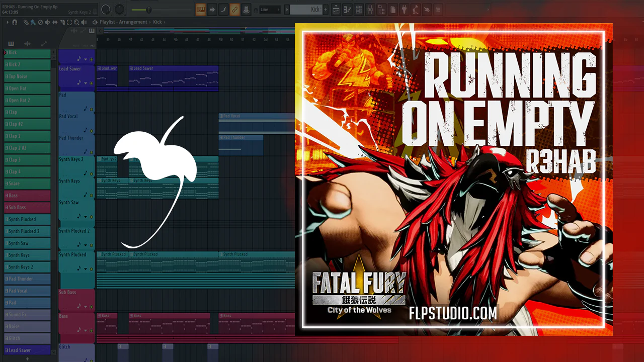The image size is (644, 362).
Task: Expand the Synth Saw track dropdown arrow
Action: click(86, 216)
